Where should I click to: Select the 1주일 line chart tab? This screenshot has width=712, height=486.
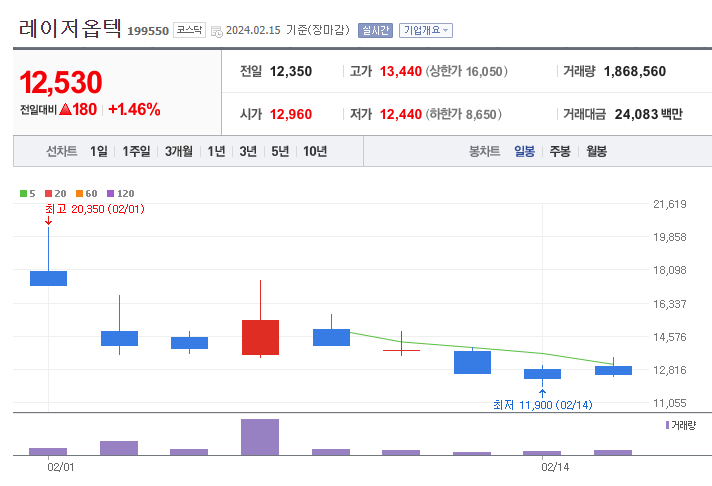point(136,151)
